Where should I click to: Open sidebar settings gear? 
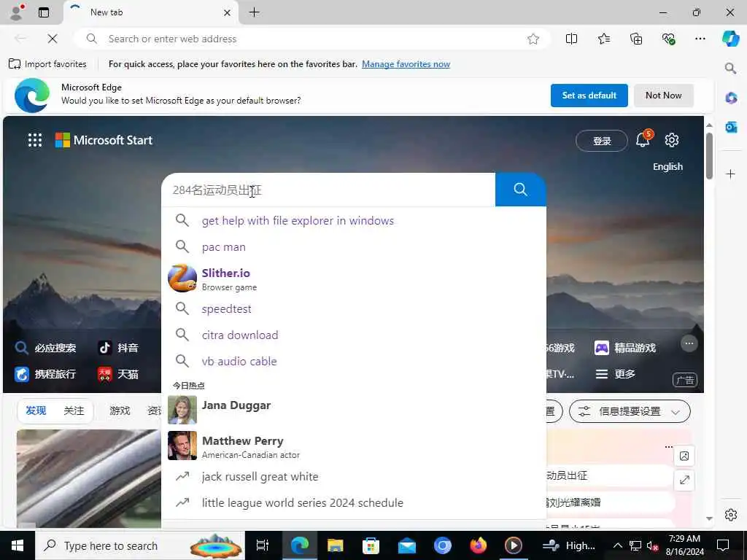[x=731, y=515]
